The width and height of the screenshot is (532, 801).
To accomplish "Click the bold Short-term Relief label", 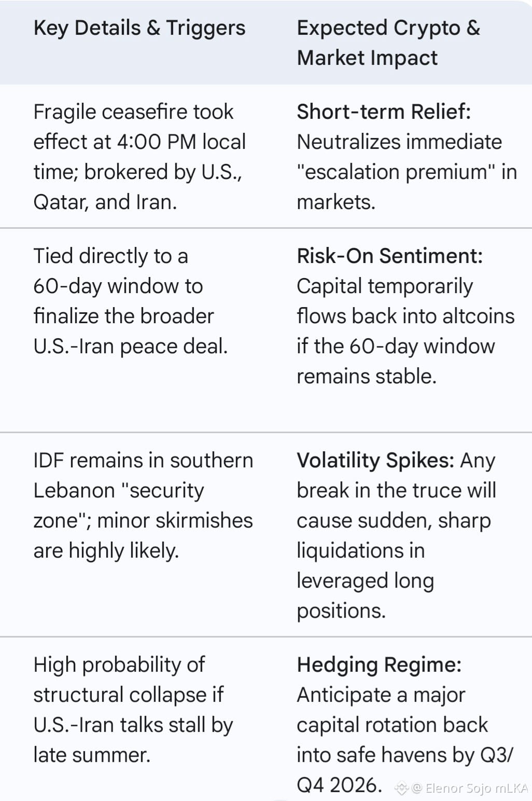I will [384, 112].
